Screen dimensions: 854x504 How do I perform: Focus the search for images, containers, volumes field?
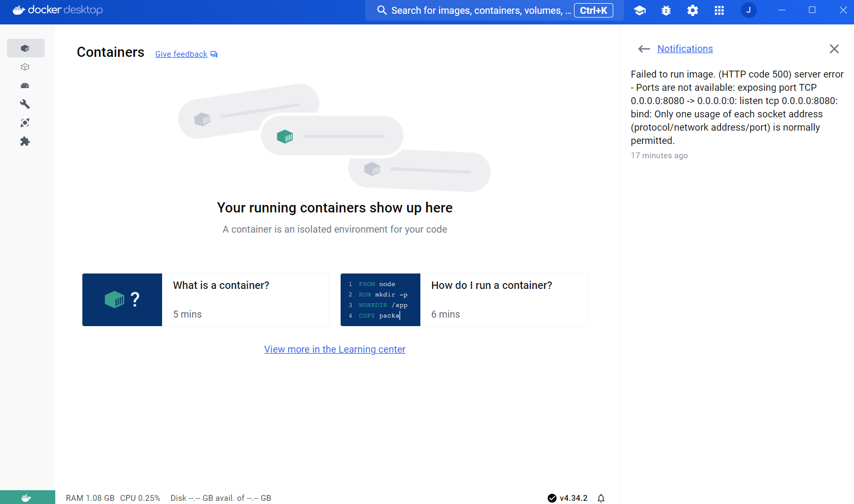[494, 11]
